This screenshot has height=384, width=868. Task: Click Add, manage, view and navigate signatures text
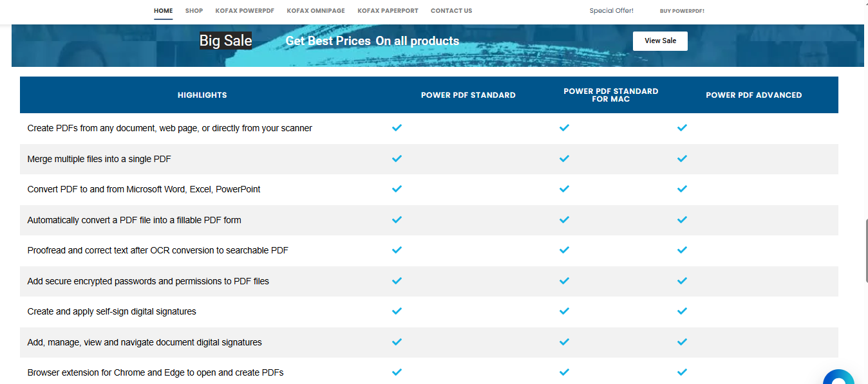(x=144, y=342)
